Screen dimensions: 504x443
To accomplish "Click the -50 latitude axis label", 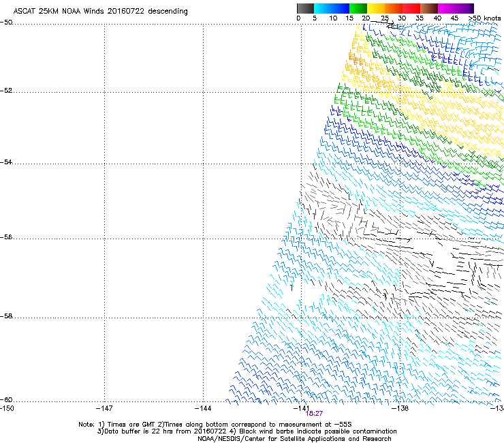I will click(6, 22).
